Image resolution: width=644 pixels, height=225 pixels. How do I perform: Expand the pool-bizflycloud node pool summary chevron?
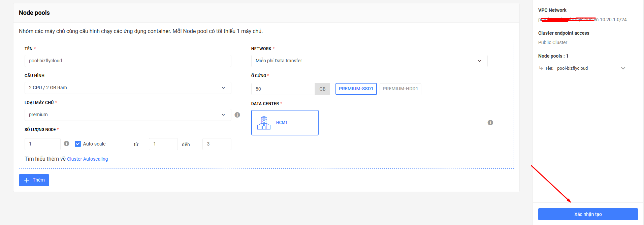pos(623,68)
